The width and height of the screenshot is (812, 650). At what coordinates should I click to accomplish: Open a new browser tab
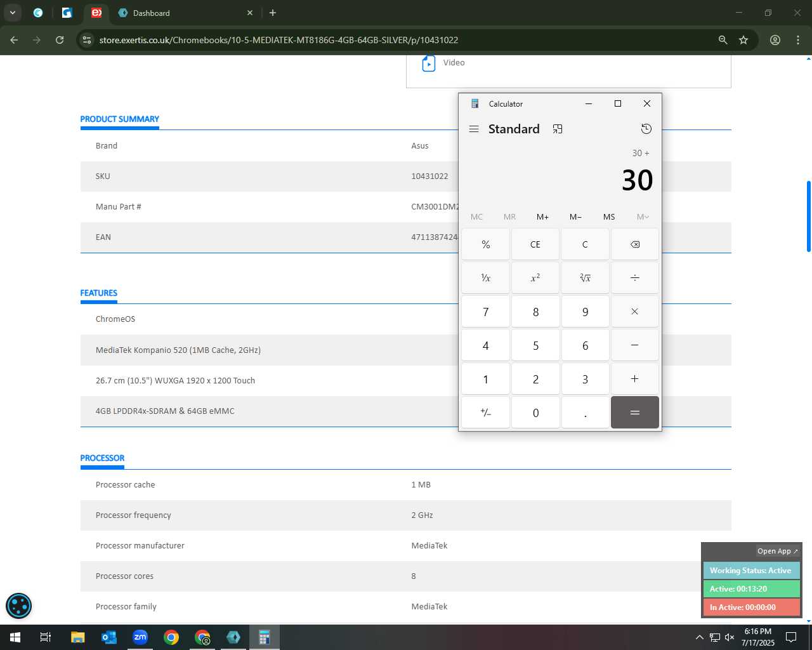coord(273,13)
